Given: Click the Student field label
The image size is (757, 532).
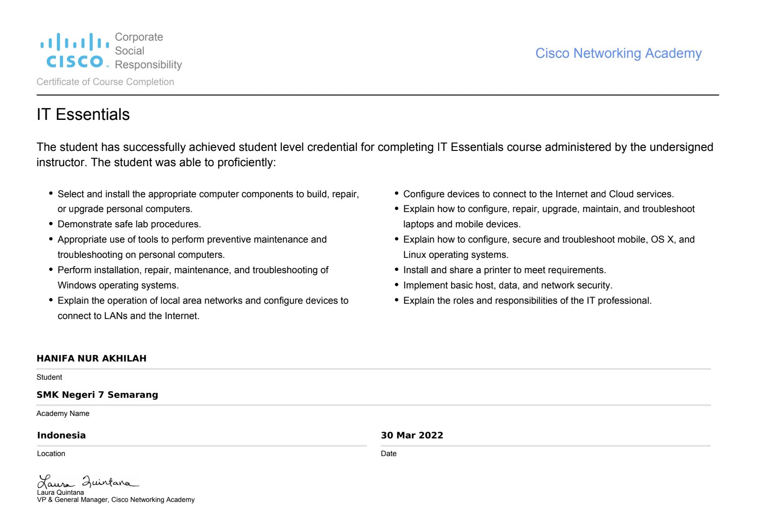Looking at the screenshot, I should pyautogui.click(x=49, y=377).
